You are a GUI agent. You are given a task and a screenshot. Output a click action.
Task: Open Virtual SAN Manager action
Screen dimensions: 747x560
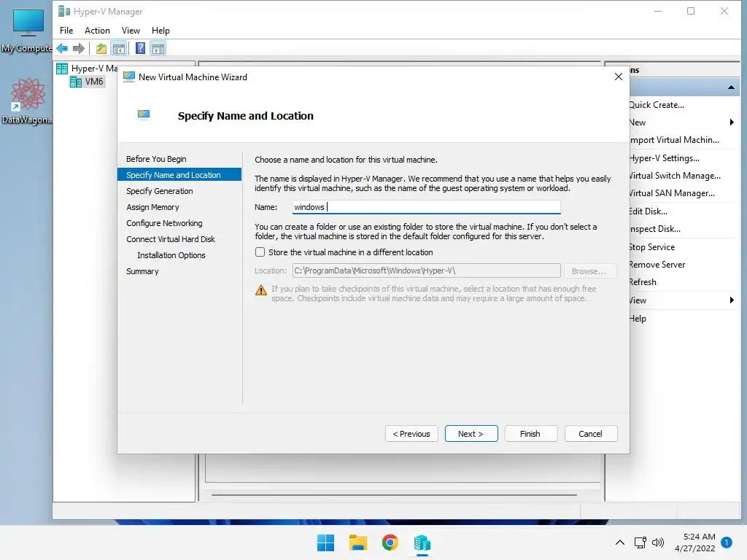click(x=672, y=193)
